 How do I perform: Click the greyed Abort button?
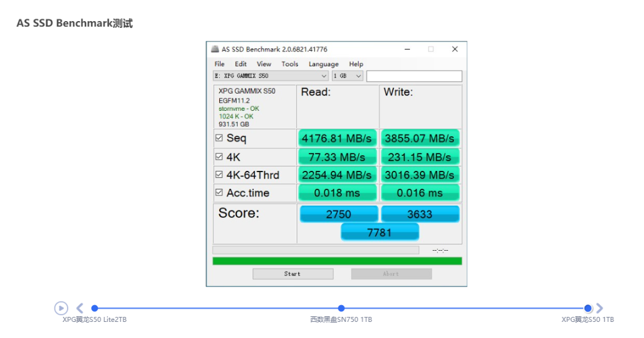pos(391,274)
